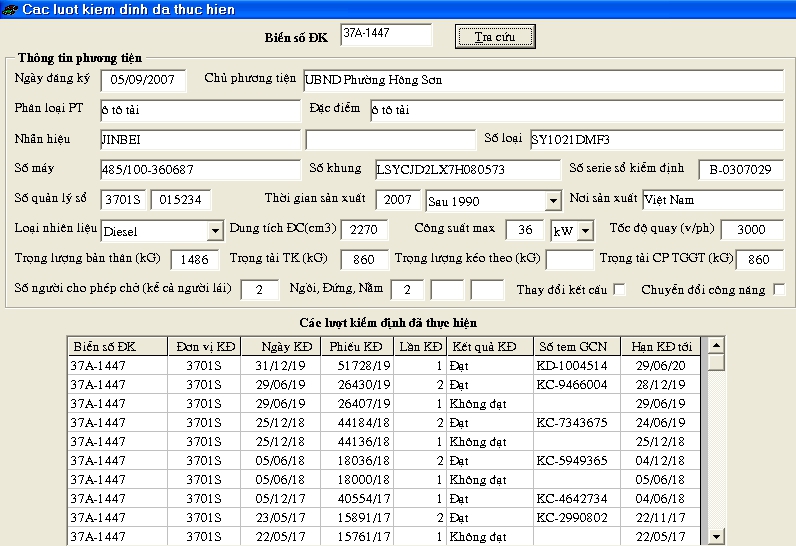Toggle the Thay đổi kết cấu checkbox
Viewport: 796px width, 546px height.
[620, 290]
